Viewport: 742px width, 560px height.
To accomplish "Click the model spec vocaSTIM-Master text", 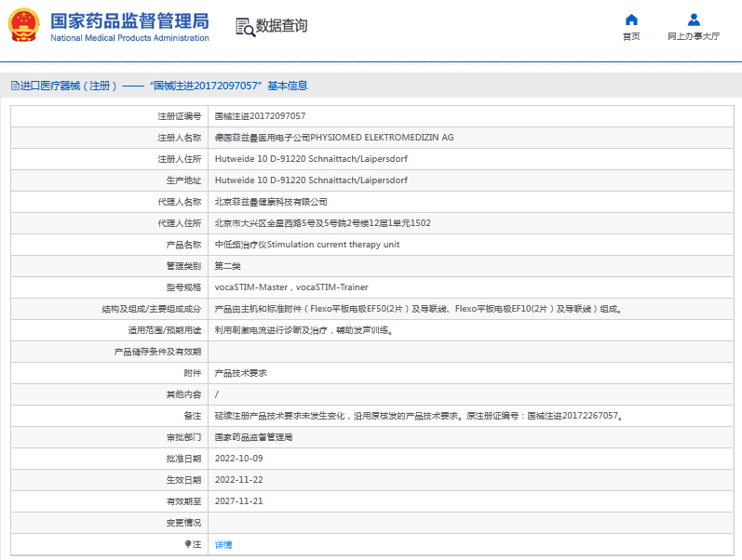I will point(251,287).
